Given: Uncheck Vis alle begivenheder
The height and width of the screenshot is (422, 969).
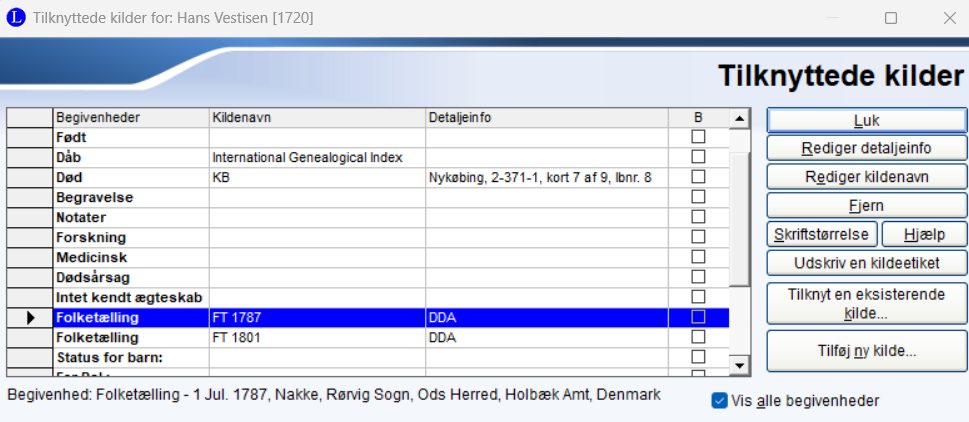Looking at the screenshot, I should [719, 401].
